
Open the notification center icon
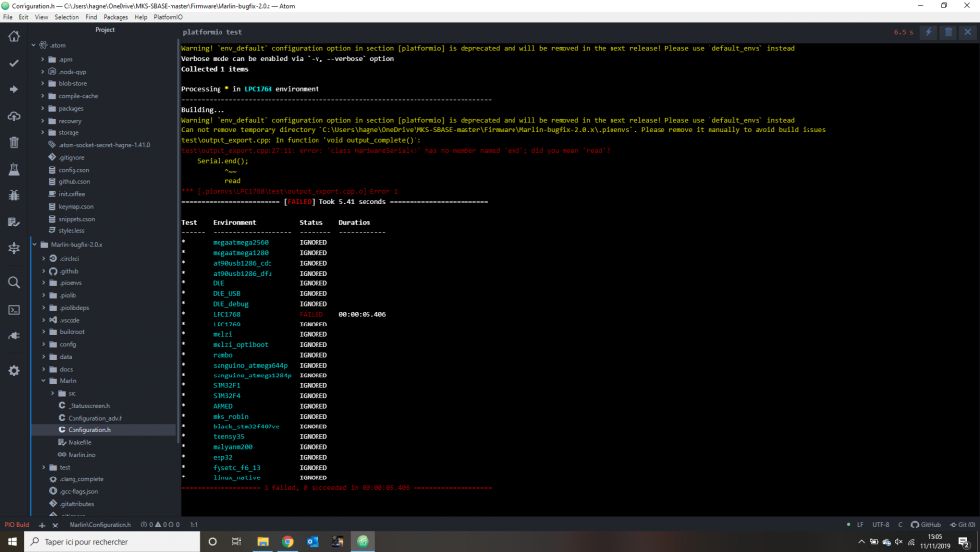point(964,542)
